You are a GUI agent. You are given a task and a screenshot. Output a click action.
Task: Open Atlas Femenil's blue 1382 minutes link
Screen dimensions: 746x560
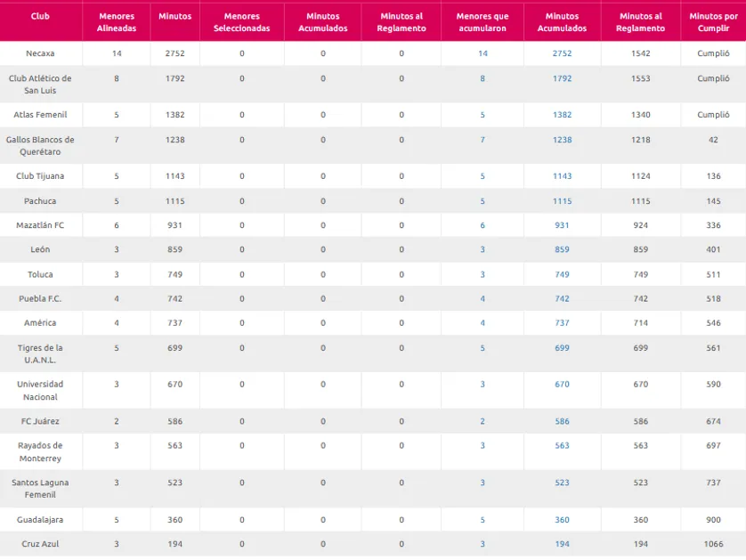pos(562,115)
